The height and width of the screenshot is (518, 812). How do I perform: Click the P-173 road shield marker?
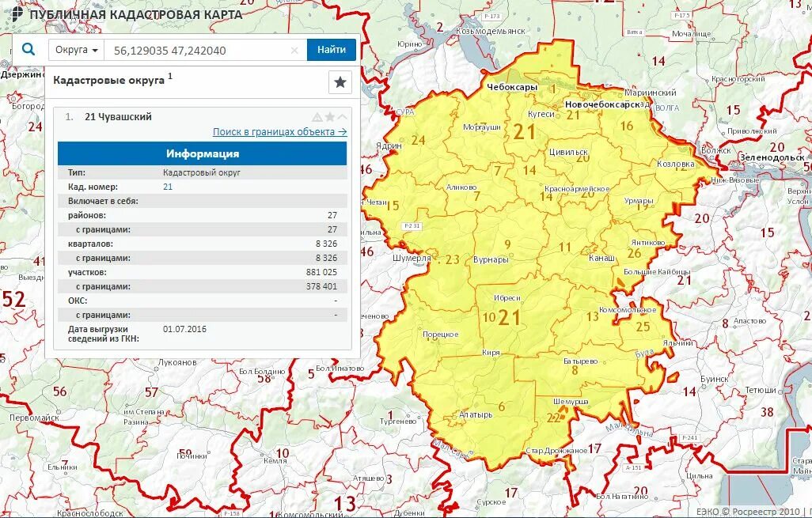(x=491, y=16)
